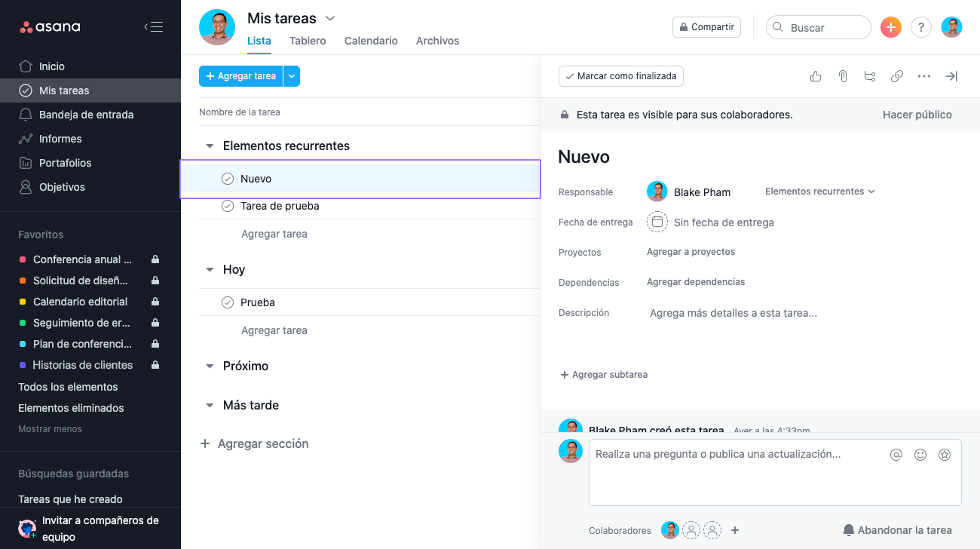The image size is (980, 549).
Task: Copy task link with chain icon
Action: click(897, 76)
